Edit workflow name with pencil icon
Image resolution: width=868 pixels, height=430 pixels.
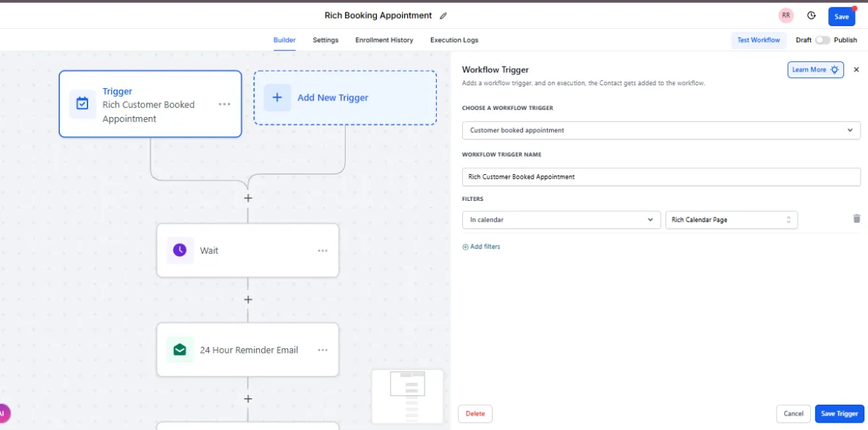point(443,16)
